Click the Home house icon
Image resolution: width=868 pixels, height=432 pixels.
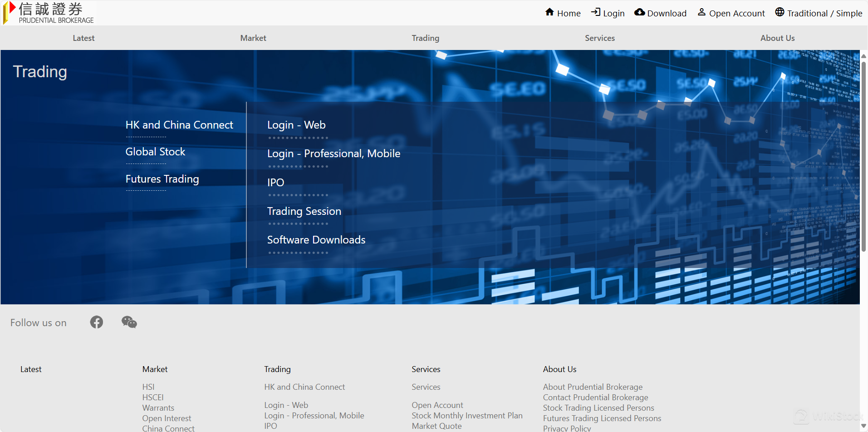click(549, 12)
